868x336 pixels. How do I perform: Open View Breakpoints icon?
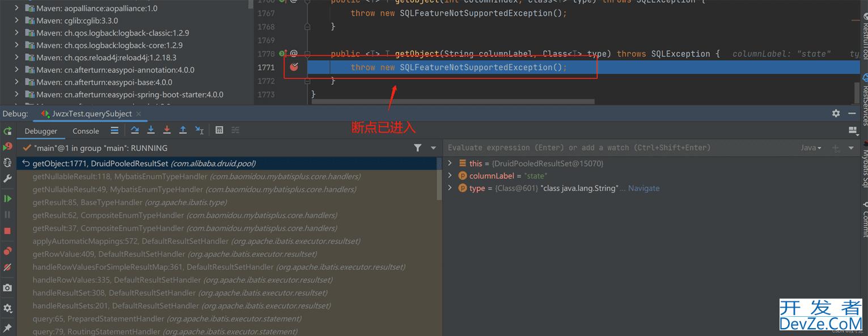coord(7,251)
